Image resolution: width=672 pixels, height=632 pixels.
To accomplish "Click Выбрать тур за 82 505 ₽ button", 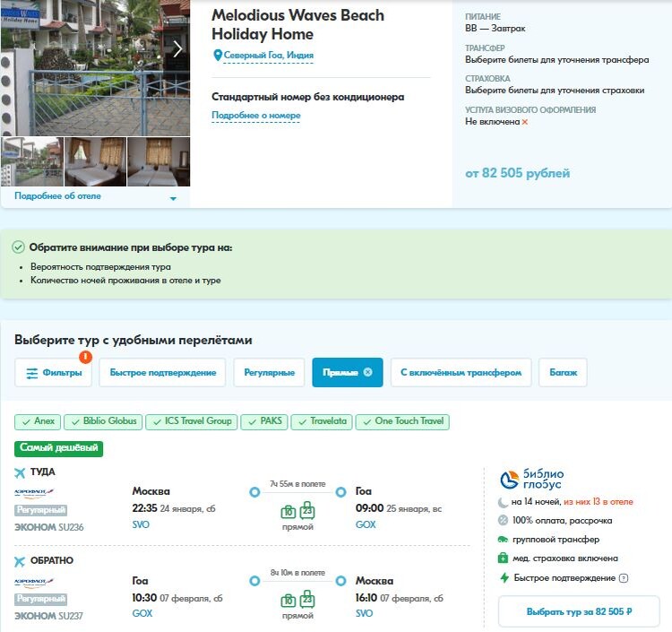I will pos(579,612).
